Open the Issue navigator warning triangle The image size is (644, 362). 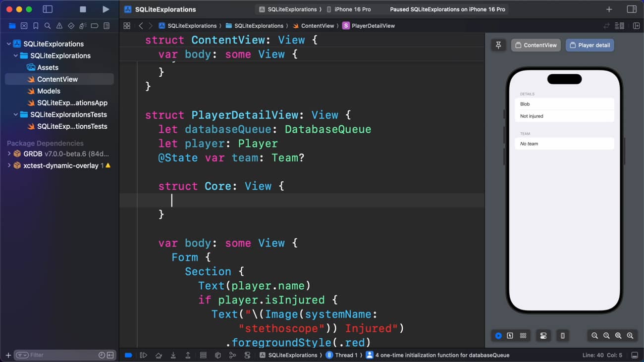[x=59, y=26]
